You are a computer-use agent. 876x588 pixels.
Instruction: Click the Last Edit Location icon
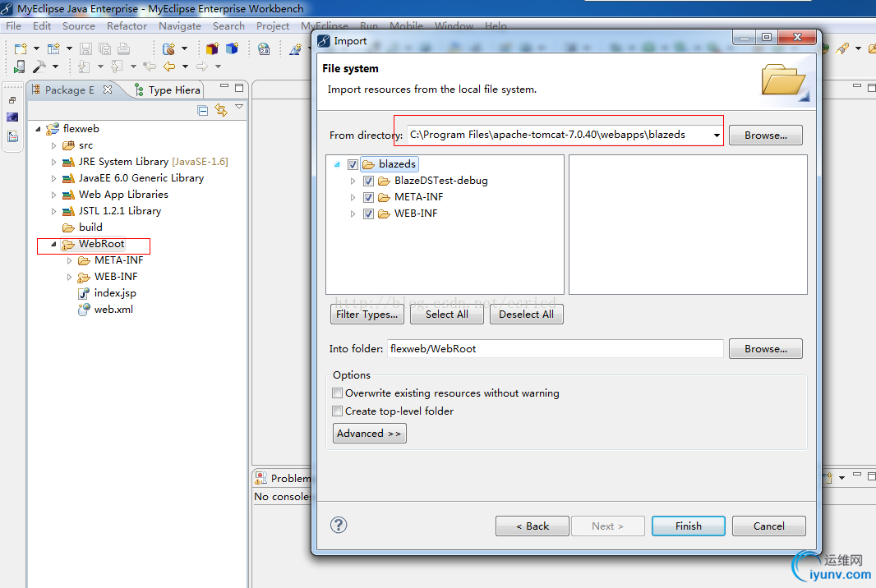(150, 67)
